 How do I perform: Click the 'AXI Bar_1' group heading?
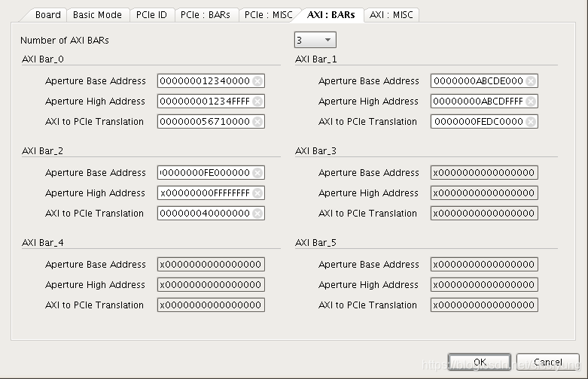pos(316,59)
